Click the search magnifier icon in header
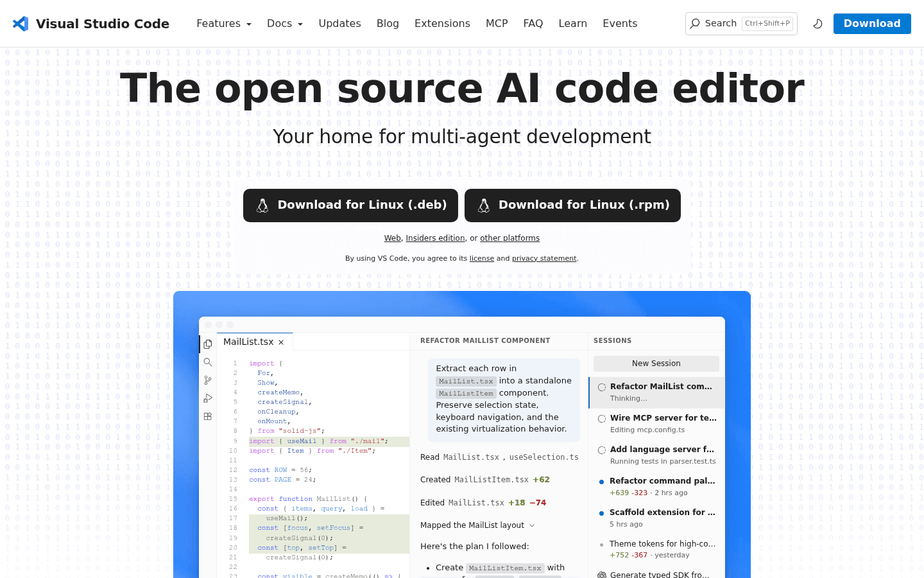The height and width of the screenshot is (578, 924). coord(695,23)
